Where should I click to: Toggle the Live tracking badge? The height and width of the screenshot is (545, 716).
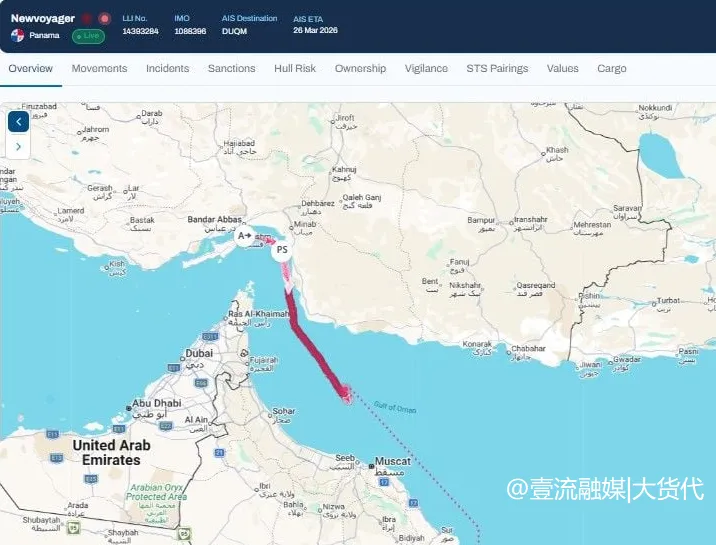[x=88, y=36]
